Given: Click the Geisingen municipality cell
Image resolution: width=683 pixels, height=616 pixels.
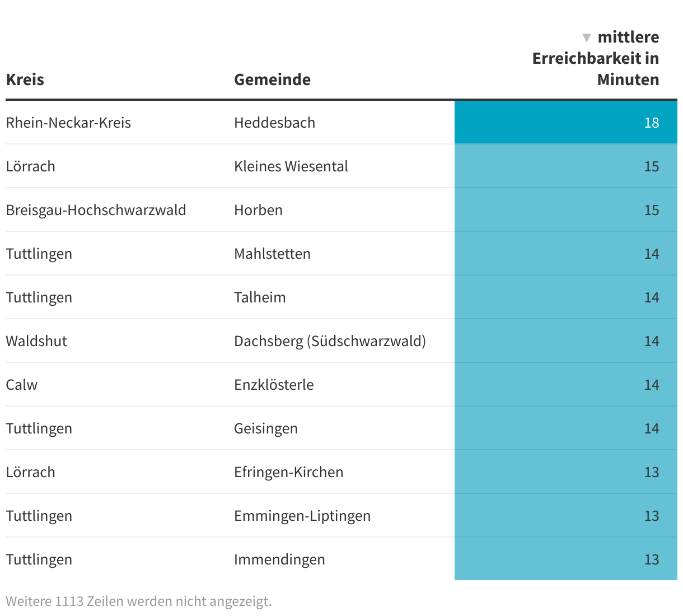Looking at the screenshot, I should click(266, 428).
